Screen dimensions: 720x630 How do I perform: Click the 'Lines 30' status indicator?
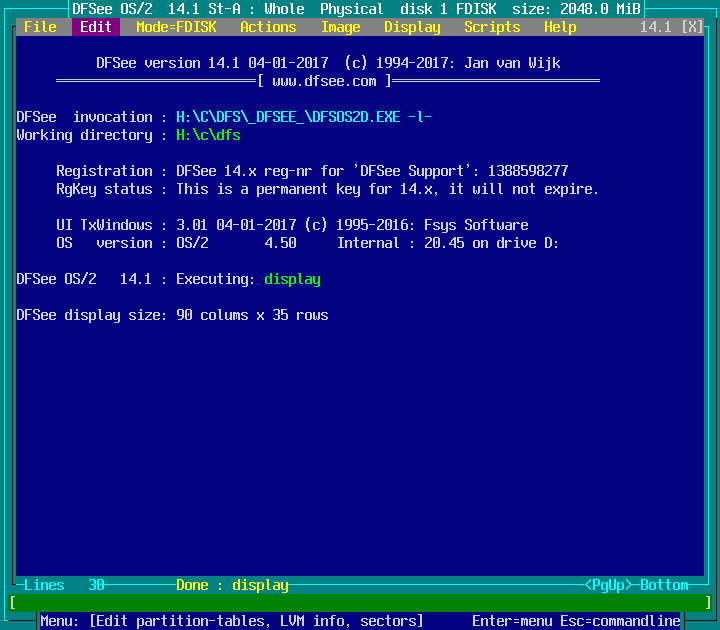pos(64,585)
